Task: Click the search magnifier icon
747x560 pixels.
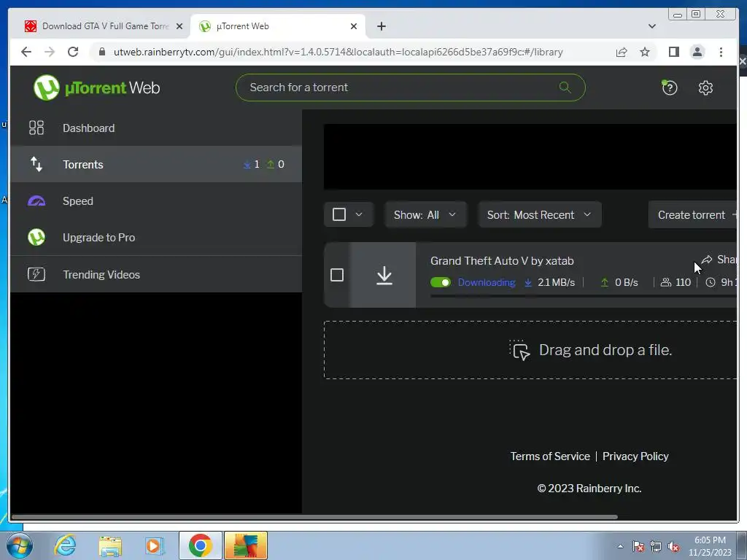Action: pyautogui.click(x=565, y=87)
